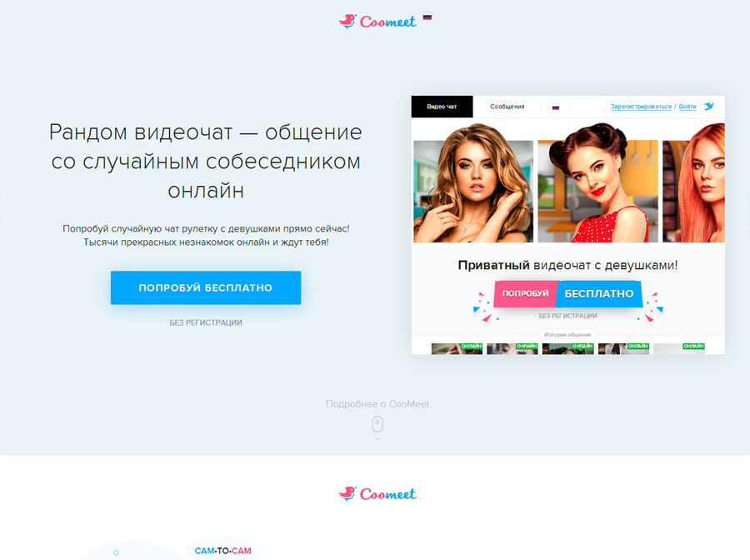This screenshot has height=560, width=750.
Task: Click the mouse scroll-down icon
Action: tap(377, 425)
